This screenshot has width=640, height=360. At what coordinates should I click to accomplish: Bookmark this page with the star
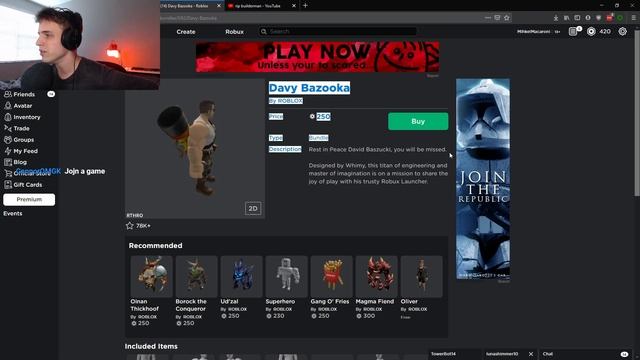tap(507, 18)
